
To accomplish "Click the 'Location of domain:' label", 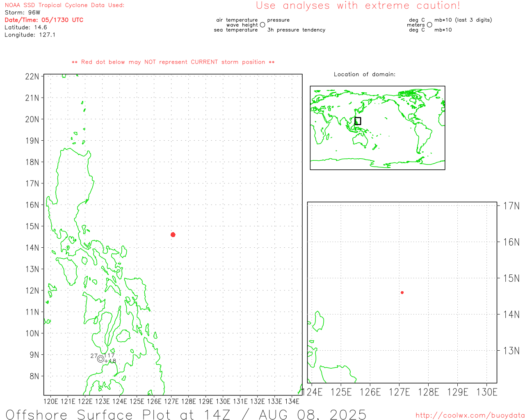I will (365, 74).
